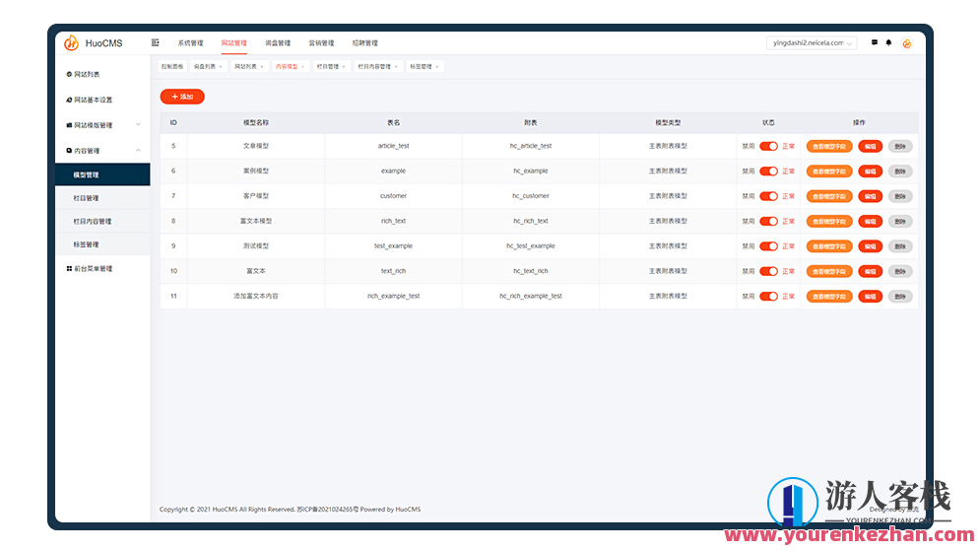980x551 pixels.
Task: Click 删除 for the customer row
Action: click(x=900, y=196)
